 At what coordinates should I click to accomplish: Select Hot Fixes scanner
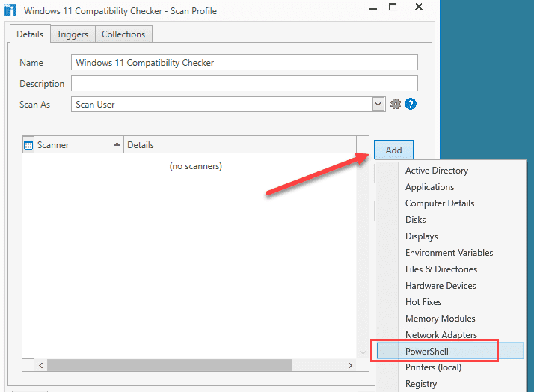pos(450,302)
